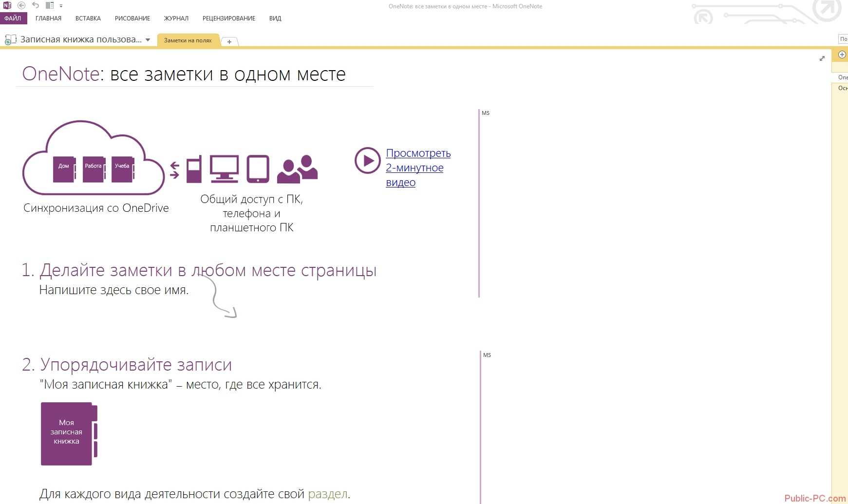Expand the notebook list dropdown arrow
This screenshot has height=504, width=848.
coord(148,40)
